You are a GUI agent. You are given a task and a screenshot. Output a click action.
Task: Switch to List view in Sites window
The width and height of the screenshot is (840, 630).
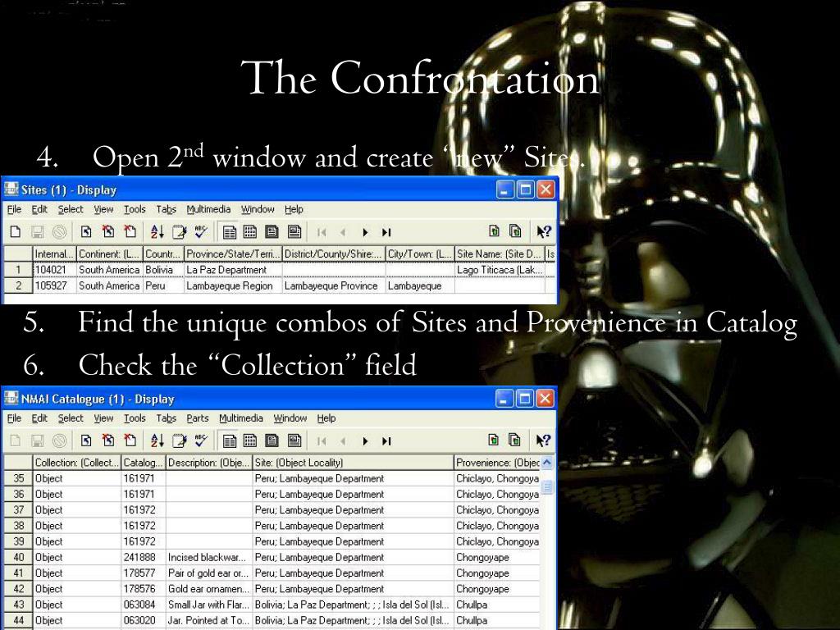click(x=230, y=231)
